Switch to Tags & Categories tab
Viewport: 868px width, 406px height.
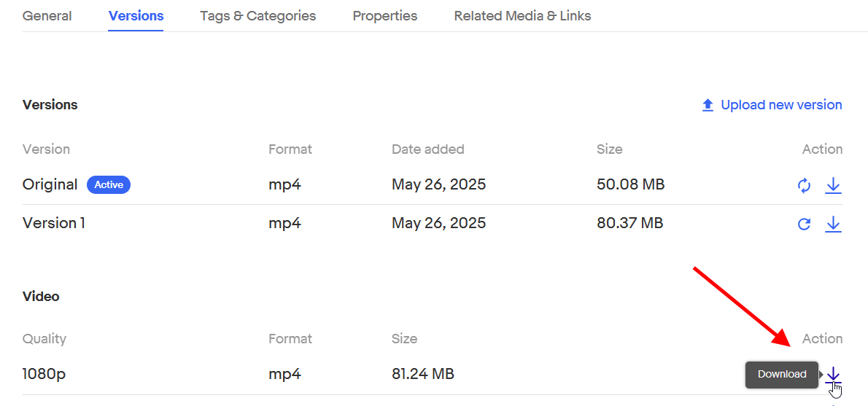tap(258, 16)
